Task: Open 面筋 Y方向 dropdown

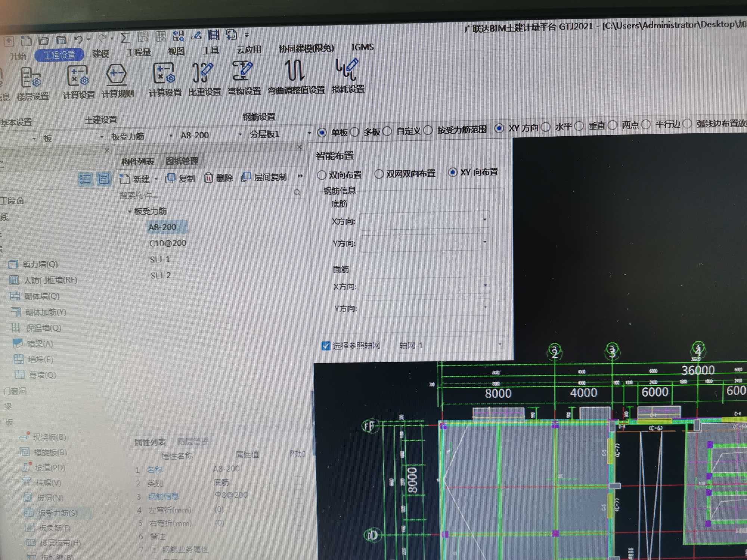Action: [x=426, y=308]
